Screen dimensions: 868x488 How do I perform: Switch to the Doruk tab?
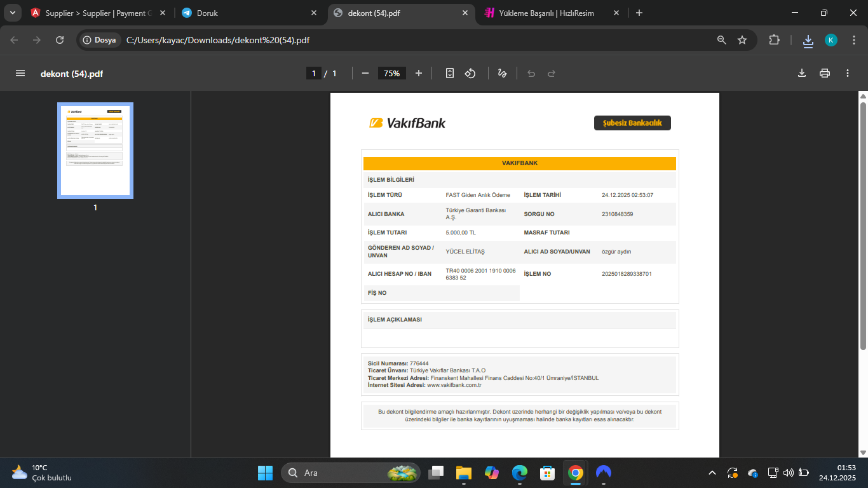249,13
